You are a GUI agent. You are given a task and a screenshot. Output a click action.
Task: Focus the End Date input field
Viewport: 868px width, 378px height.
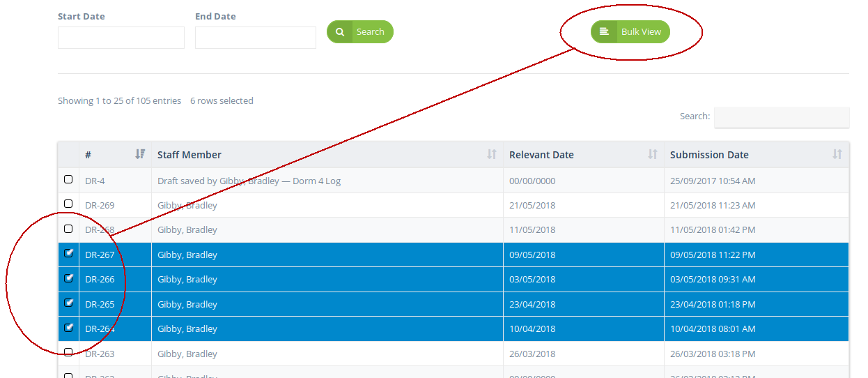click(256, 38)
